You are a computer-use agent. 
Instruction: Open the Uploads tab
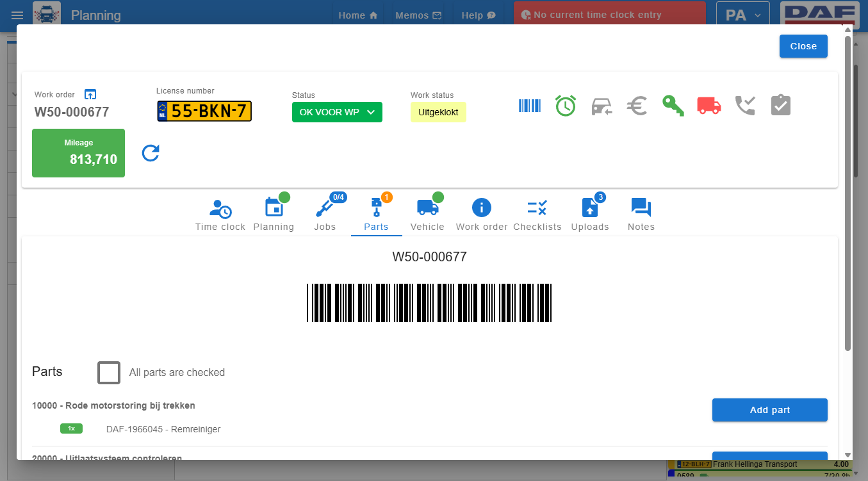coord(590,215)
